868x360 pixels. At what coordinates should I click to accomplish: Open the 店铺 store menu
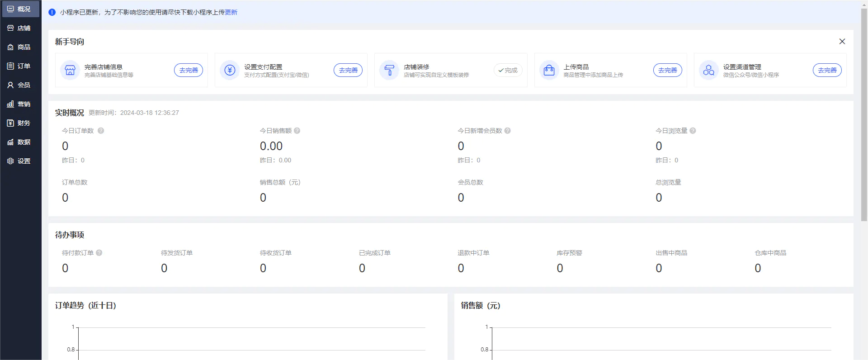20,28
